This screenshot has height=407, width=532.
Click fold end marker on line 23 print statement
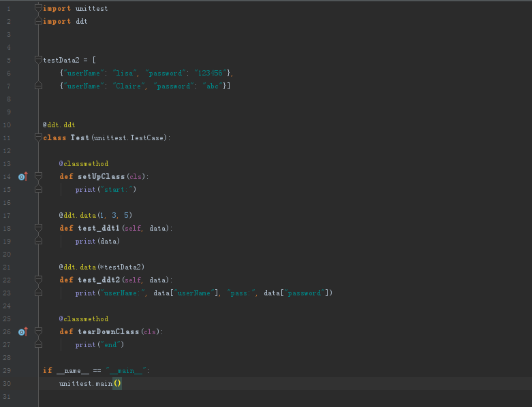tap(38, 293)
